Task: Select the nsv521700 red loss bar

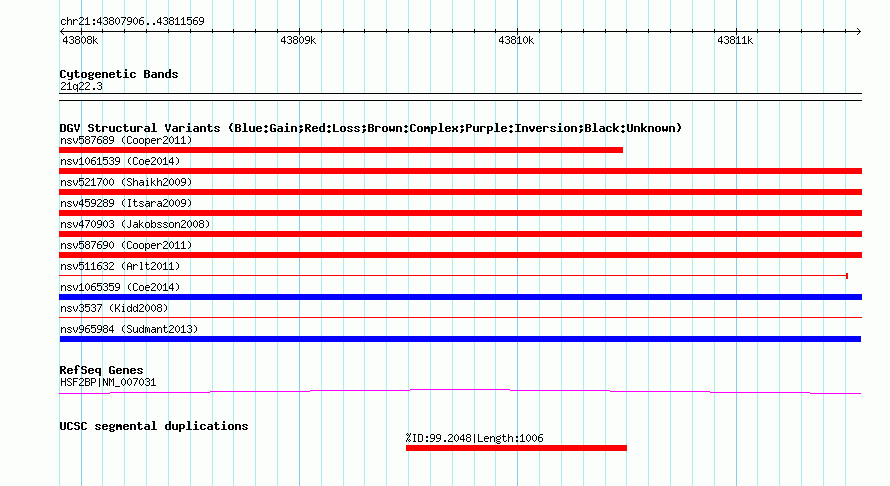Action: point(460,192)
